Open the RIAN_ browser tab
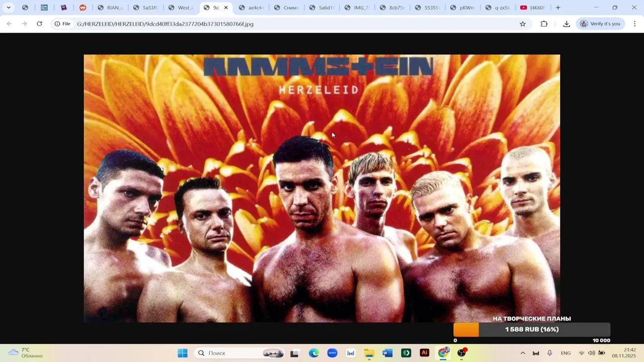Screen dimensions: 644x362 point(111,8)
